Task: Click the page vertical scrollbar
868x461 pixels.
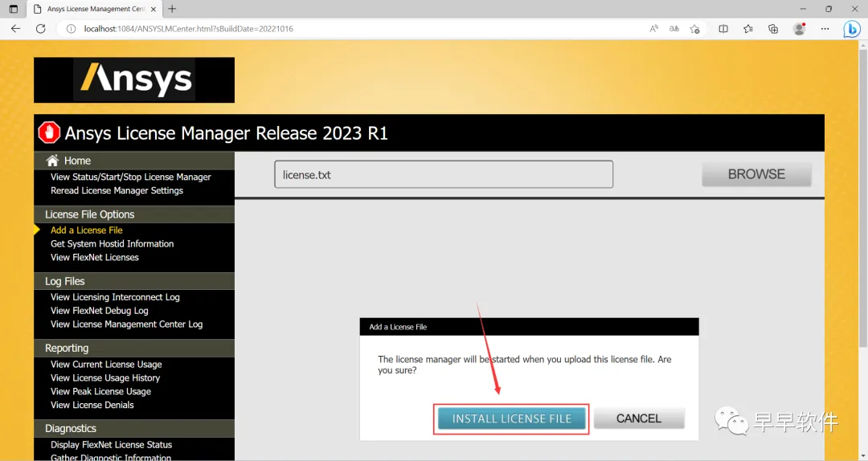Action: pos(862,199)
